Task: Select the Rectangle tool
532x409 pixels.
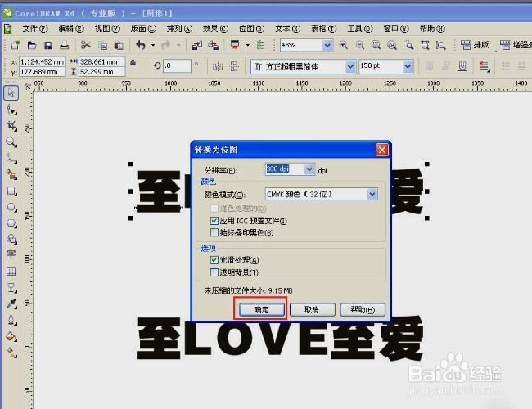Action: click(x=11, y=191)
